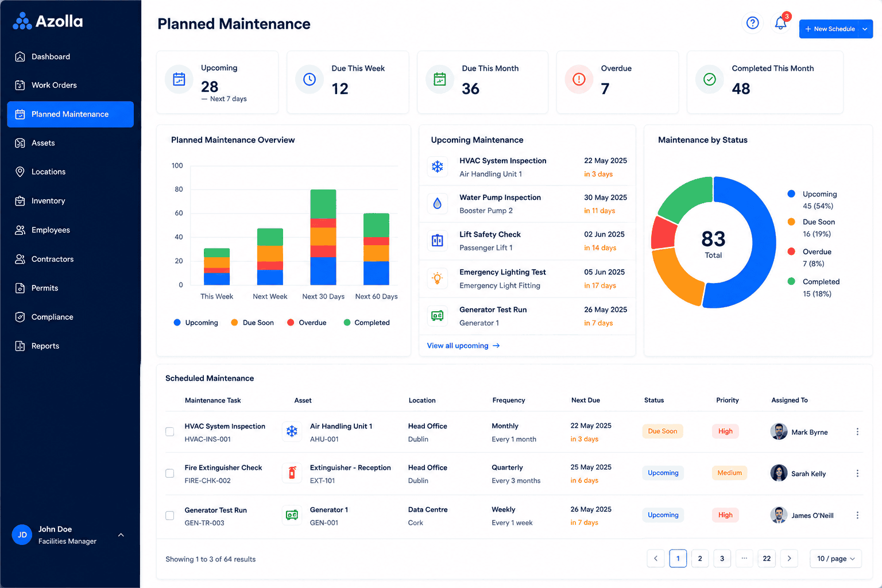Open the Planned Maintenance menu item

70,114
